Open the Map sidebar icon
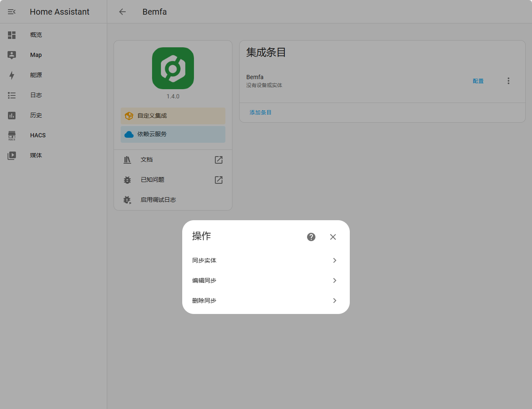Screen dimensions: 532x409 [12, 55]
